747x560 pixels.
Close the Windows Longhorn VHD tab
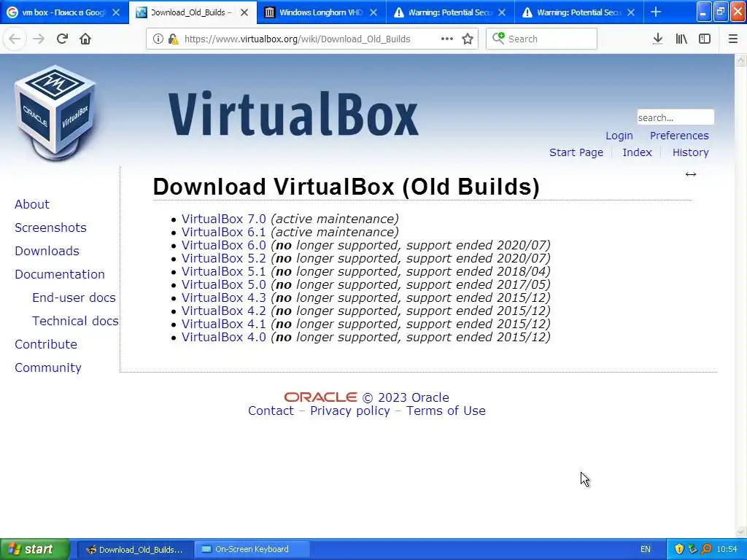click(373, 12)
